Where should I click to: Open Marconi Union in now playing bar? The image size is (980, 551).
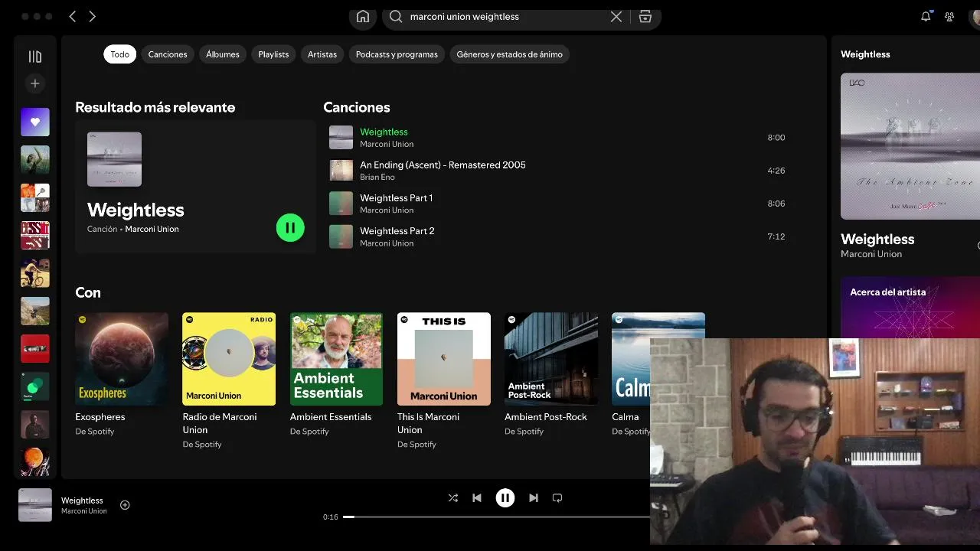pos(84,511)
